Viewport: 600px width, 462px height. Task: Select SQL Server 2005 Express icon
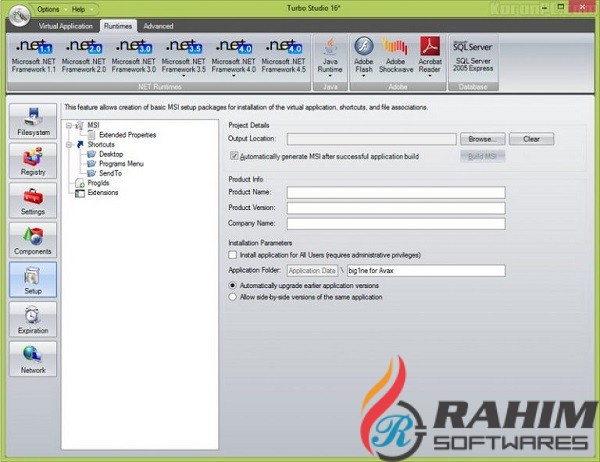[473, 55]
